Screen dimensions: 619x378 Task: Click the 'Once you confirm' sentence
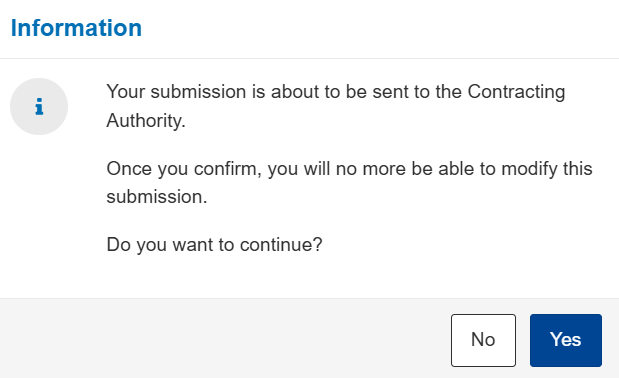point(349,182)
